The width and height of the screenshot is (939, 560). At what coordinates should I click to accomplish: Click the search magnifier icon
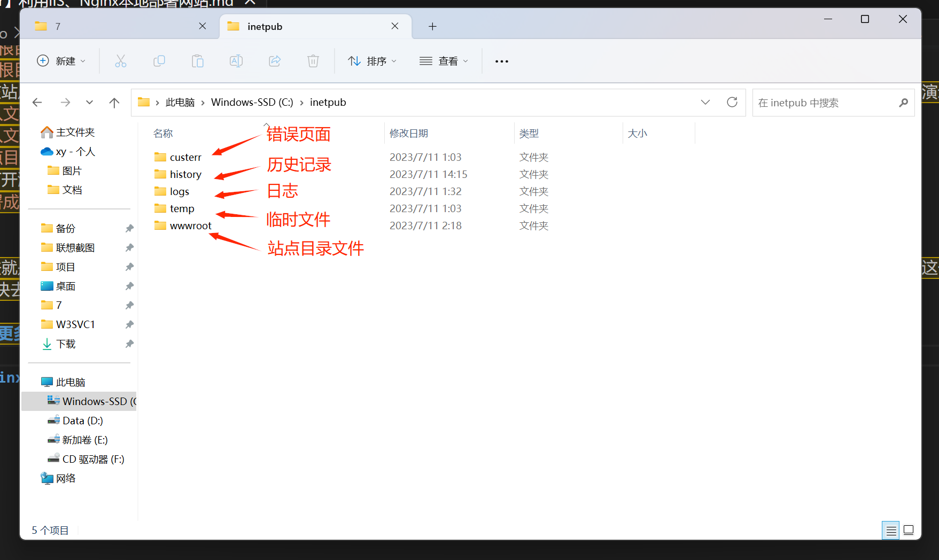[903, 103]
